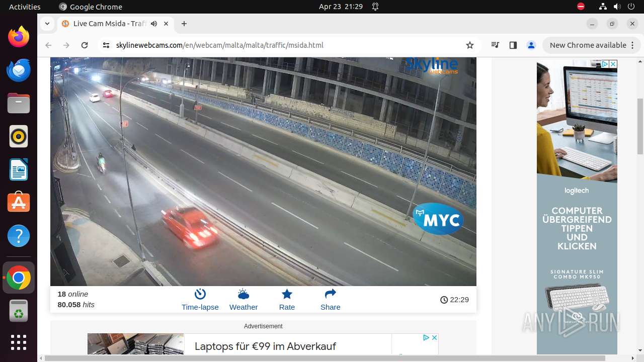Screen dimensions: 644x362
Task: Click the address bar URL
Action: click(219, 45)
